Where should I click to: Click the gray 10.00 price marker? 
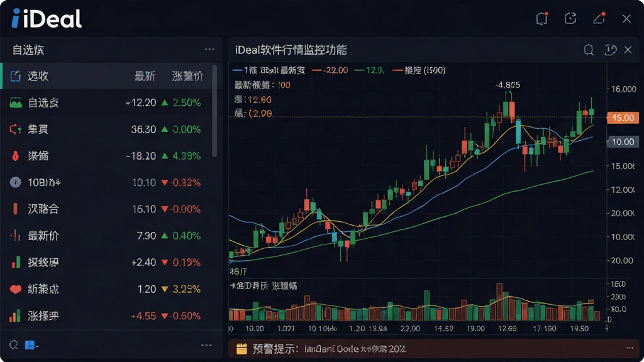coord(623,142)
